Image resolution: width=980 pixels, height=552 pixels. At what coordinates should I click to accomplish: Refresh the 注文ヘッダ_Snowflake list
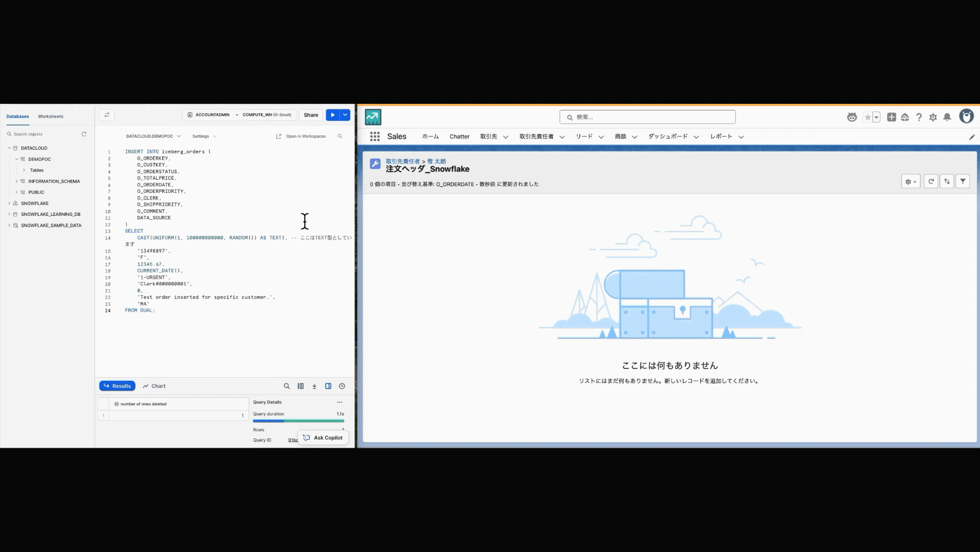(931, 181)
